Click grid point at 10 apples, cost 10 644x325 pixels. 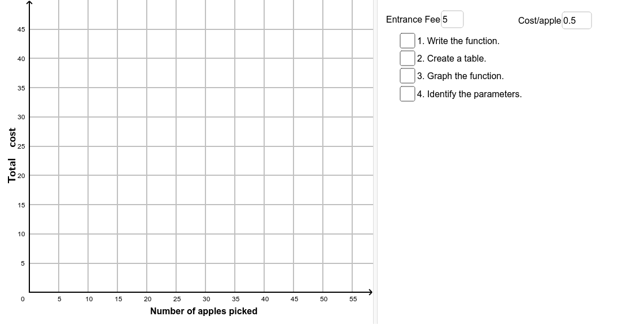click(x=88, y=233)
